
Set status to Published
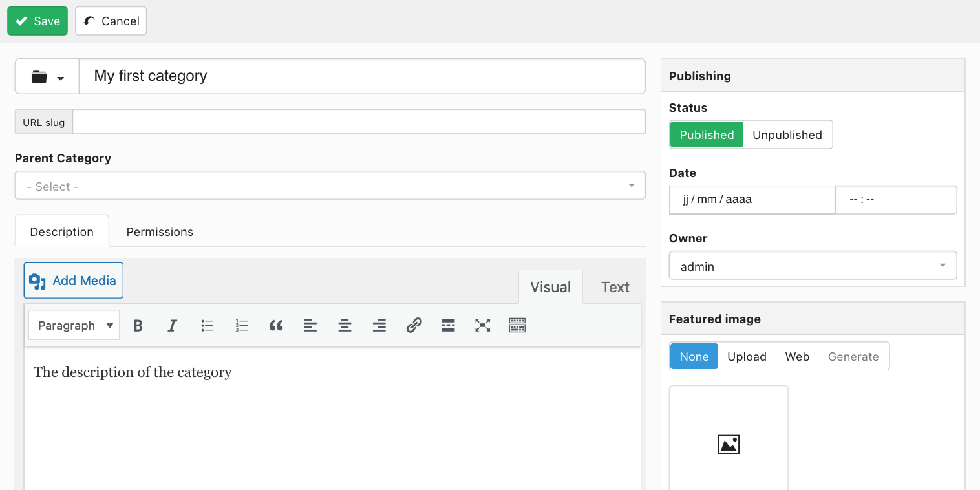pyautogui.click(x=707, y=134)
